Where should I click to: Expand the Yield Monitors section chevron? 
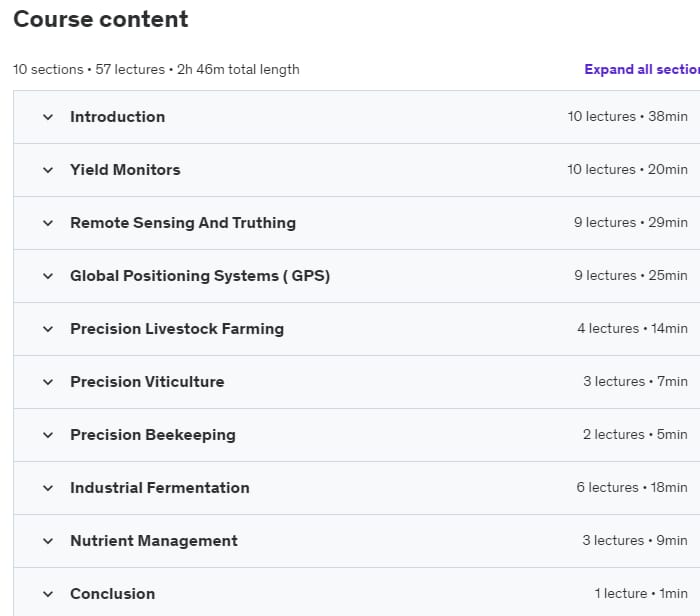click(48, 170)
